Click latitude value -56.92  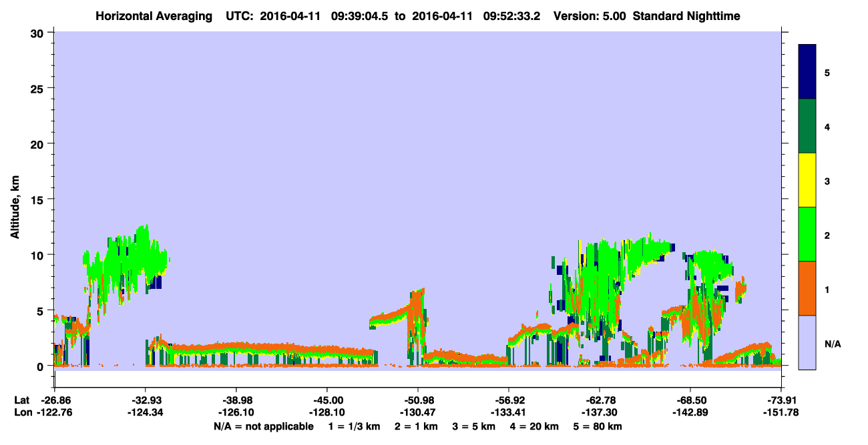point(509,400)
